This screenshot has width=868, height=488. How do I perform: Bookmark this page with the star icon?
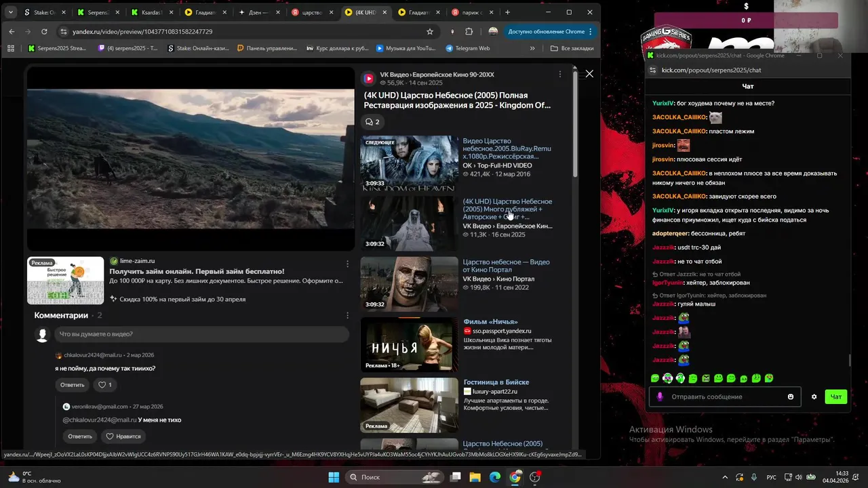(x=430, y=31)
